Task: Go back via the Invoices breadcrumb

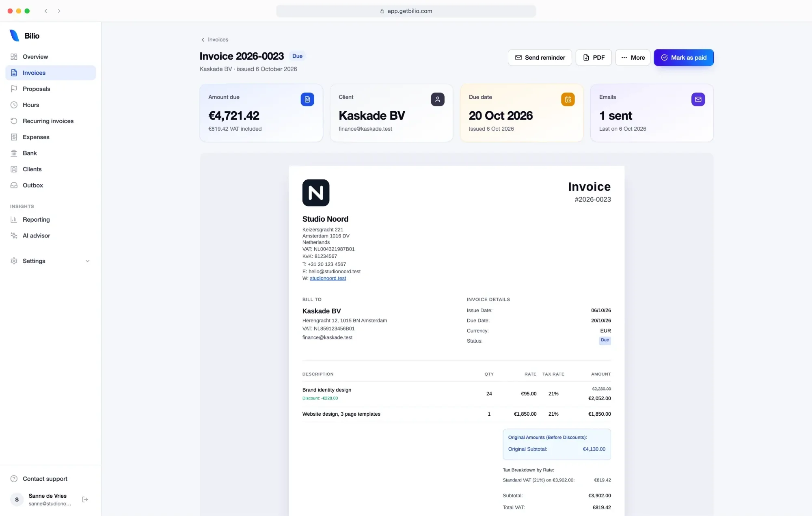Action: tap(215, 40)
